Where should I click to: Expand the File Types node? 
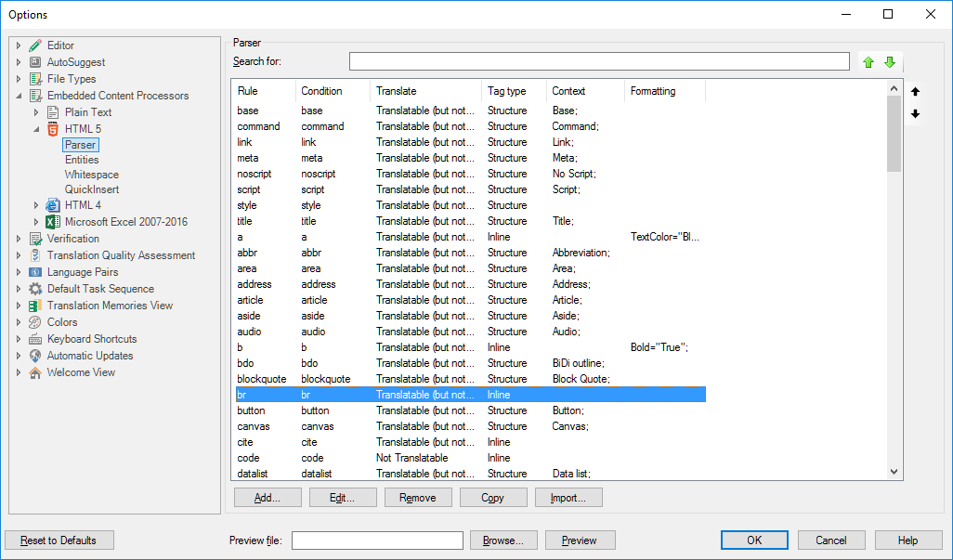pos(19,79)
